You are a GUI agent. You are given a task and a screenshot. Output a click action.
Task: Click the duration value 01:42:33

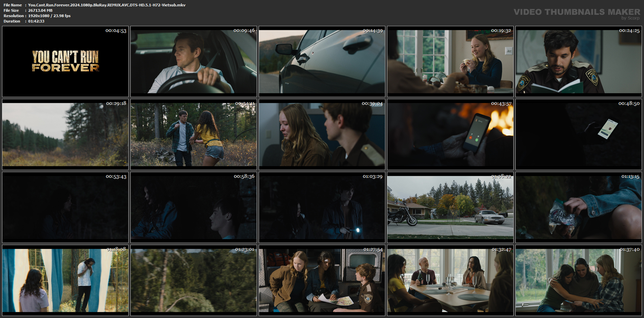(x=36, y=21)
